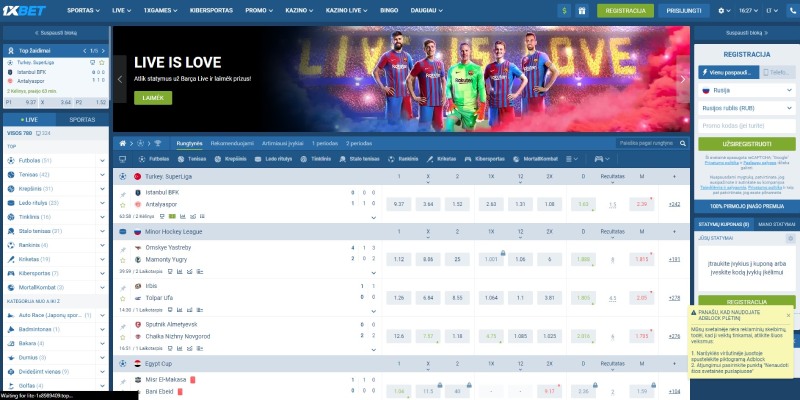Open currency dropdown Rusijos rublis (RUB)

(x=746, y=108)
